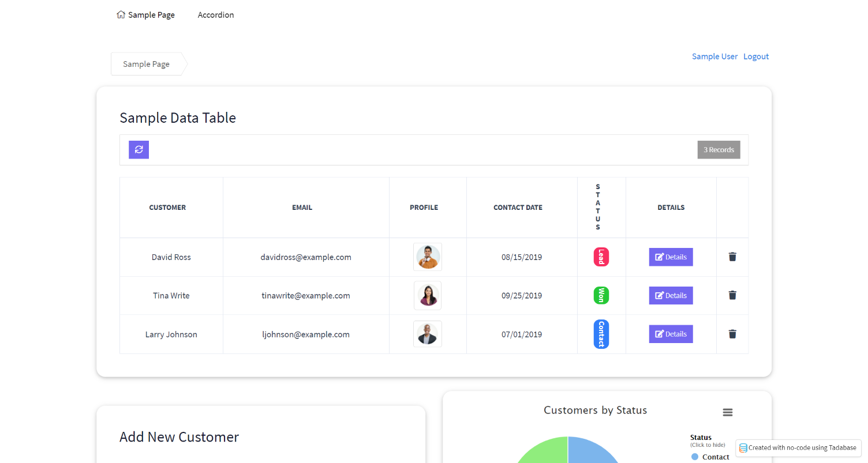Click the green Won status badge

(601, 295)
